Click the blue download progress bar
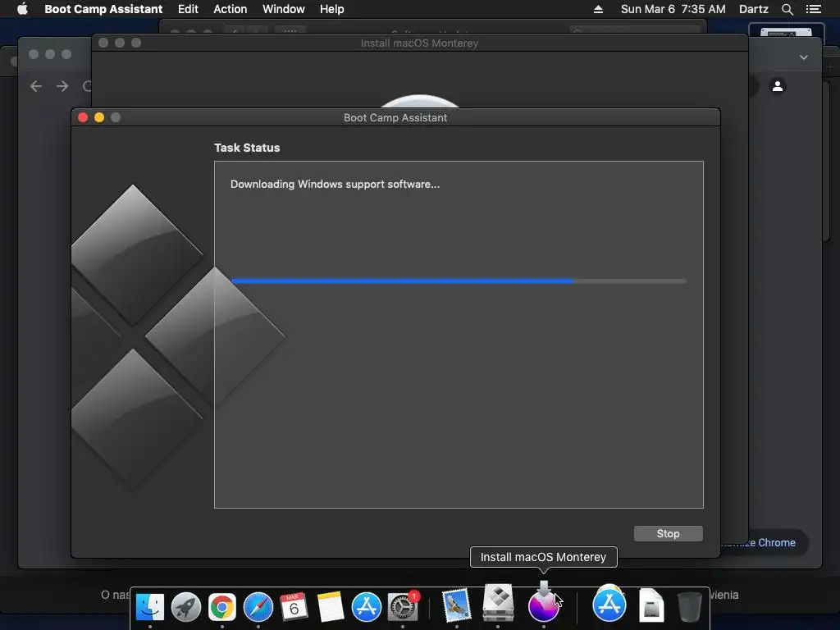 tap(459, 281)
